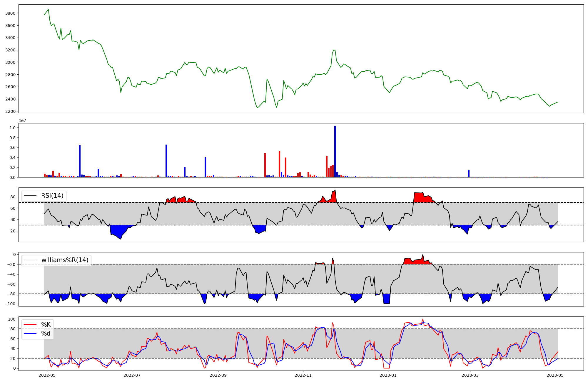Click the 2200 price axis tick label
588x382 pixels.
point(10,111)
